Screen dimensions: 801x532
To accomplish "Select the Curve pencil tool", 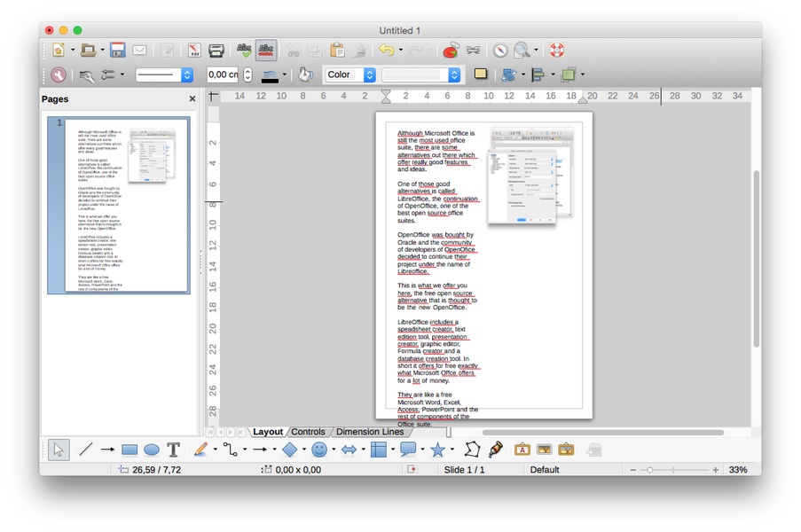I will coord(200,450).
